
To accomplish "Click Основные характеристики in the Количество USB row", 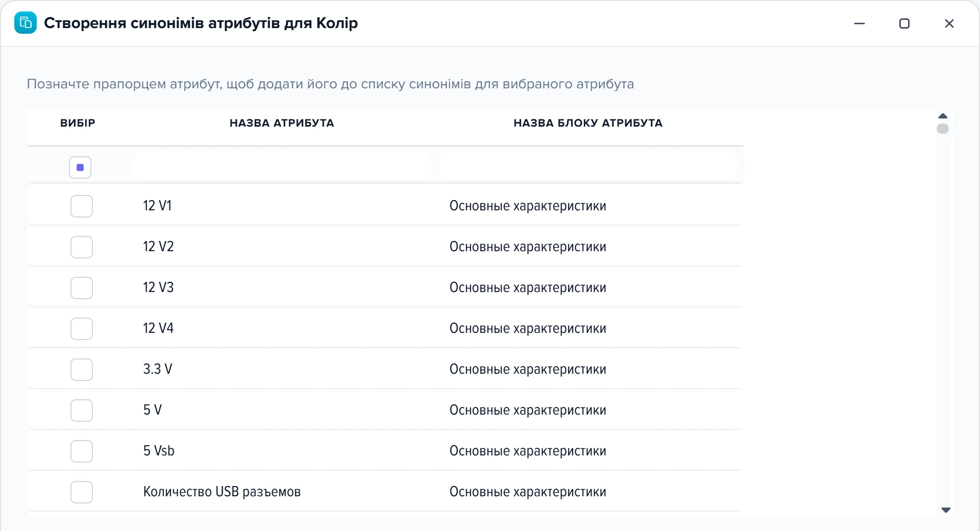I will pos(528,492).
